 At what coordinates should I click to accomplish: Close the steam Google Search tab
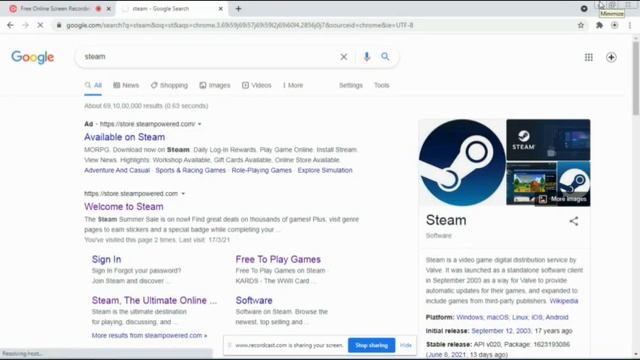pos(220,9)
